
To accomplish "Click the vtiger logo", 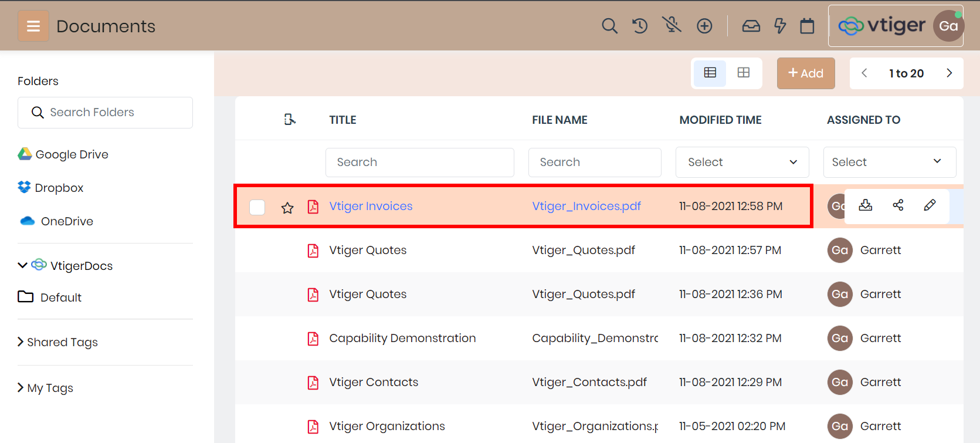I will coord(881,26).
